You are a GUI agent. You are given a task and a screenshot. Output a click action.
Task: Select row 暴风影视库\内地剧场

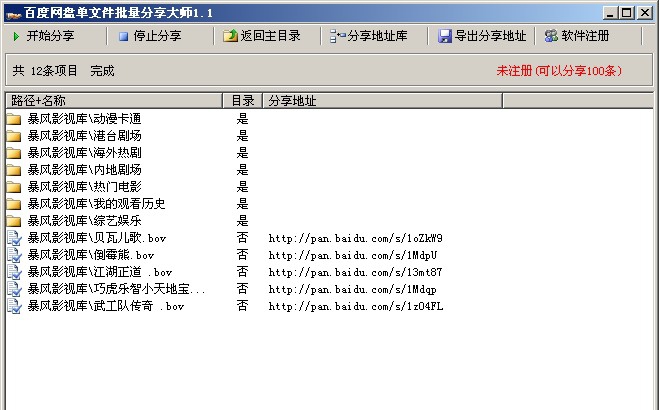(x=84, y=170)
